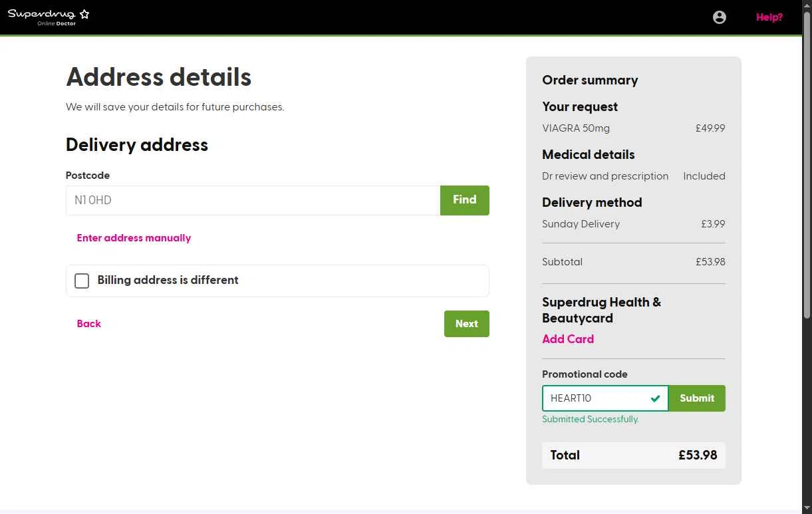Screen dimensions: 812x514
Task: Click the Total £53.98 amount
Action: pos(698,455)
